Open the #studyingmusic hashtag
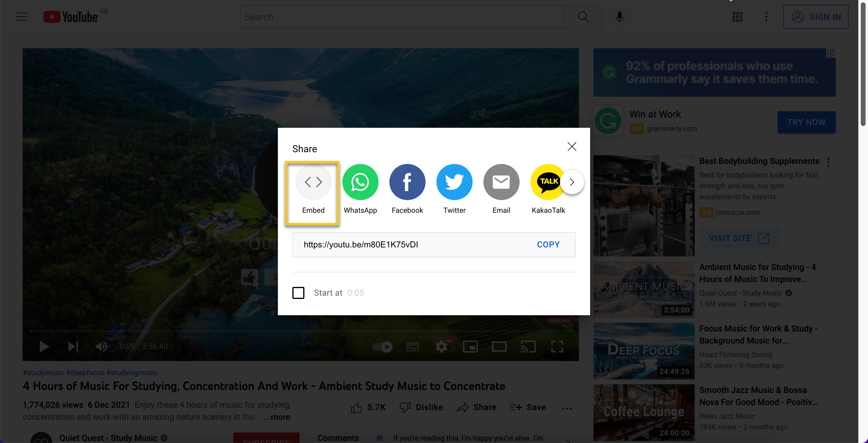Viewport: 868px width, 443px height. [x=132, y=372]
